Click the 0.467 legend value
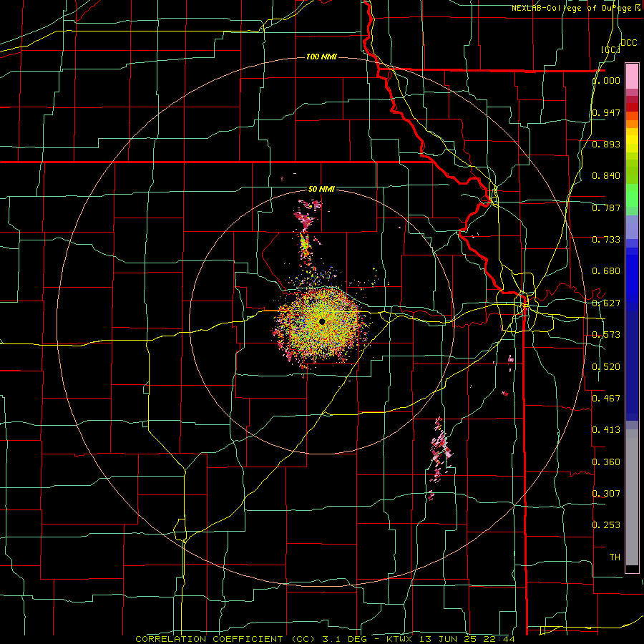Image resolution: width=644 pixels, height=644 pixels. [606, 399]
